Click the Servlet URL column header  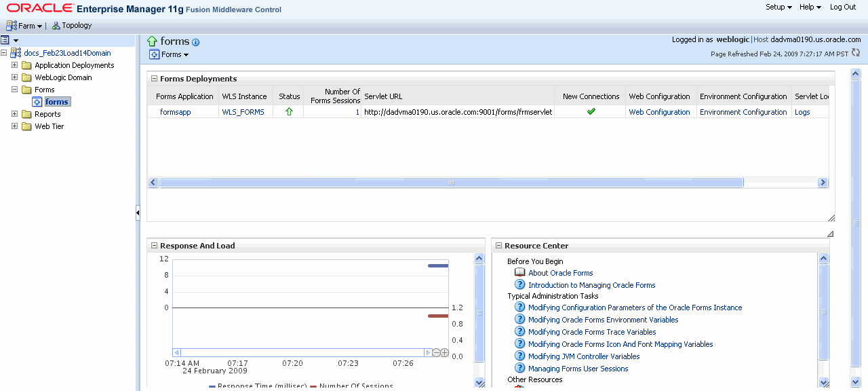click(x=383, y=96)
